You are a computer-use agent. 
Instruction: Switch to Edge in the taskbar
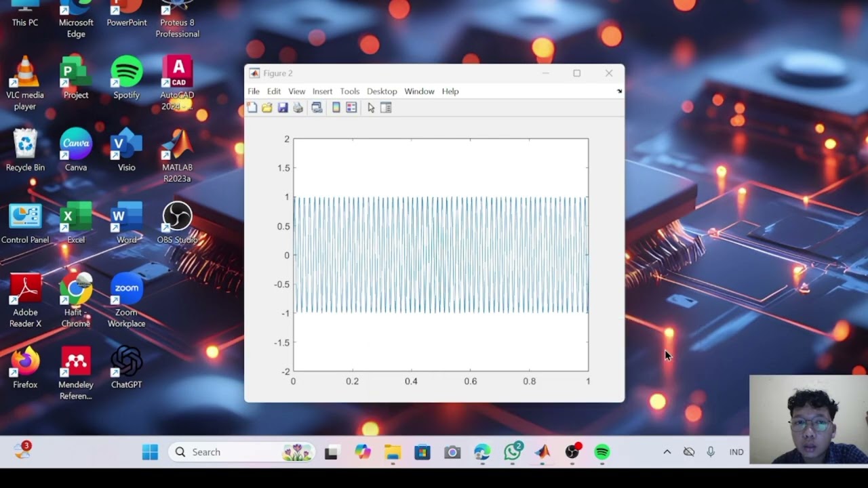pos(482,452)
